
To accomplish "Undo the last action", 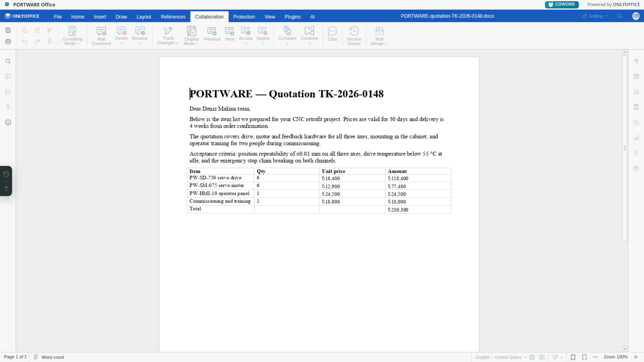I will (25, 41).
